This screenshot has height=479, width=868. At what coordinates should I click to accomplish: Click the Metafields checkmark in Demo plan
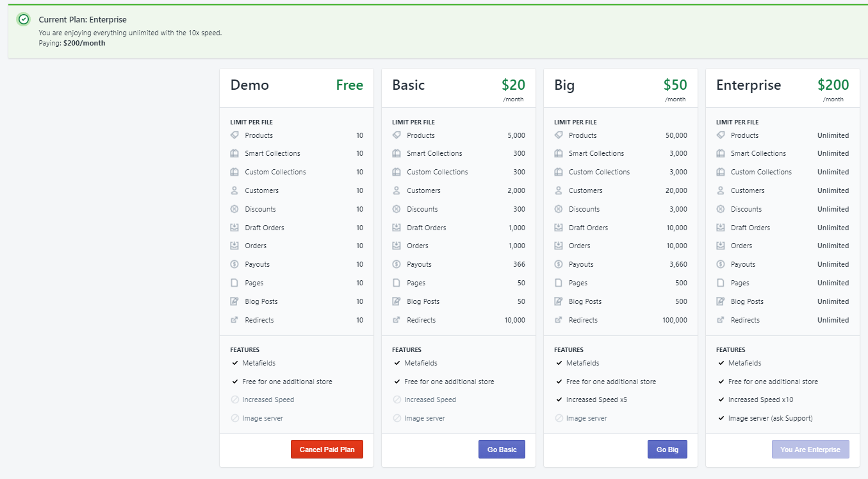pos(235,363)
